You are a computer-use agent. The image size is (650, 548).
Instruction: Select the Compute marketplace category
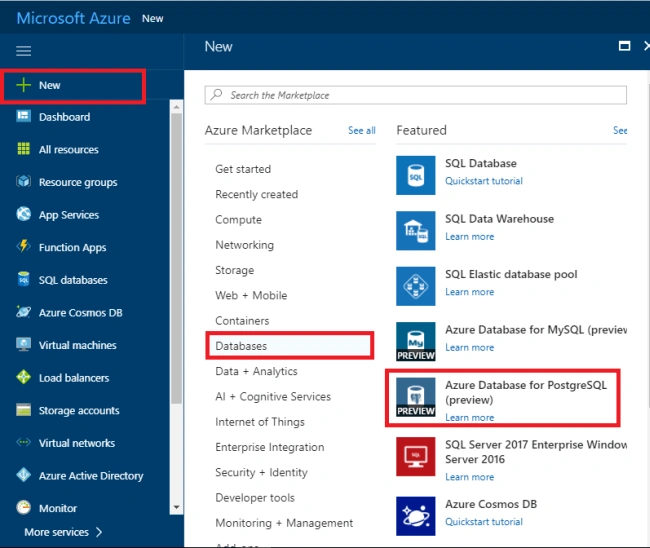(238, 220)
